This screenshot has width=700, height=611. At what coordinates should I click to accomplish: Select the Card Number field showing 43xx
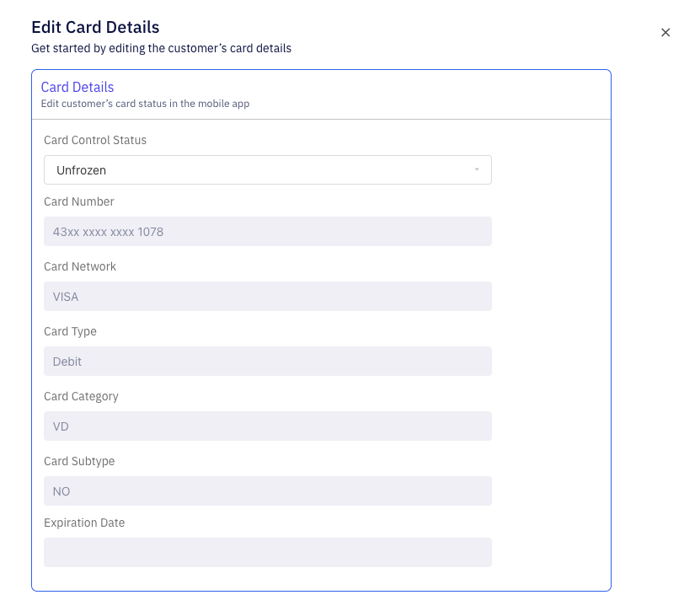coord(267,231)
